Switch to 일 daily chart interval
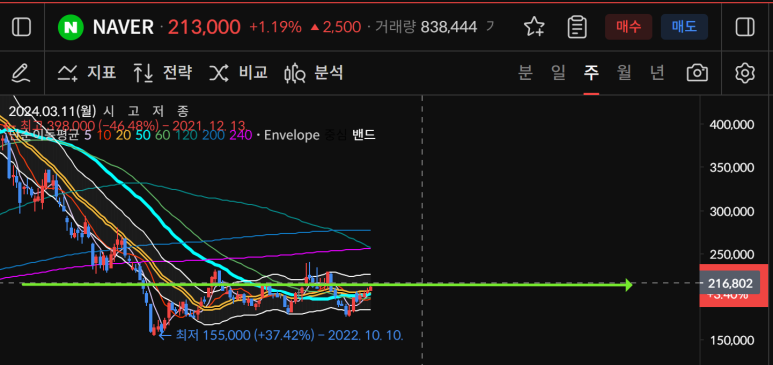 [x=558, y=73]
